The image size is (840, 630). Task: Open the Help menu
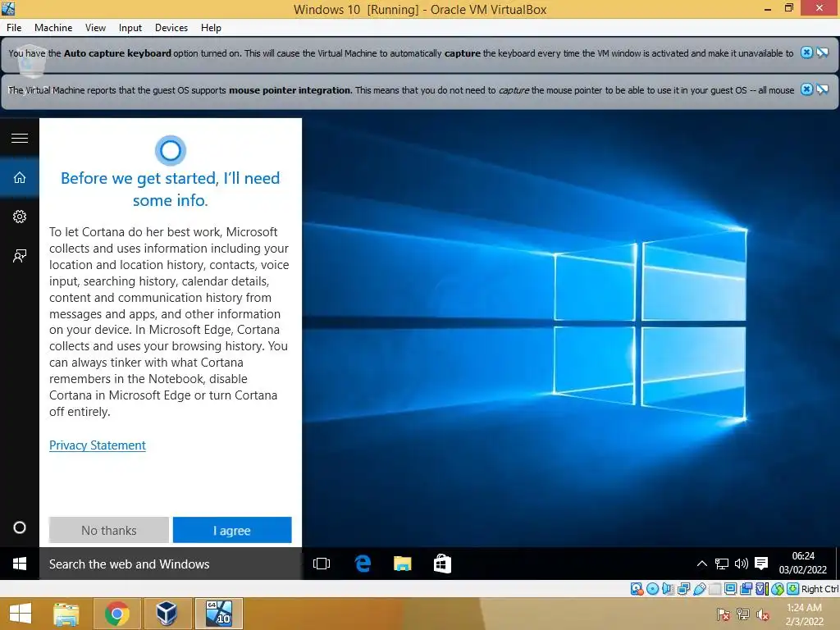(x=211, y=28)
